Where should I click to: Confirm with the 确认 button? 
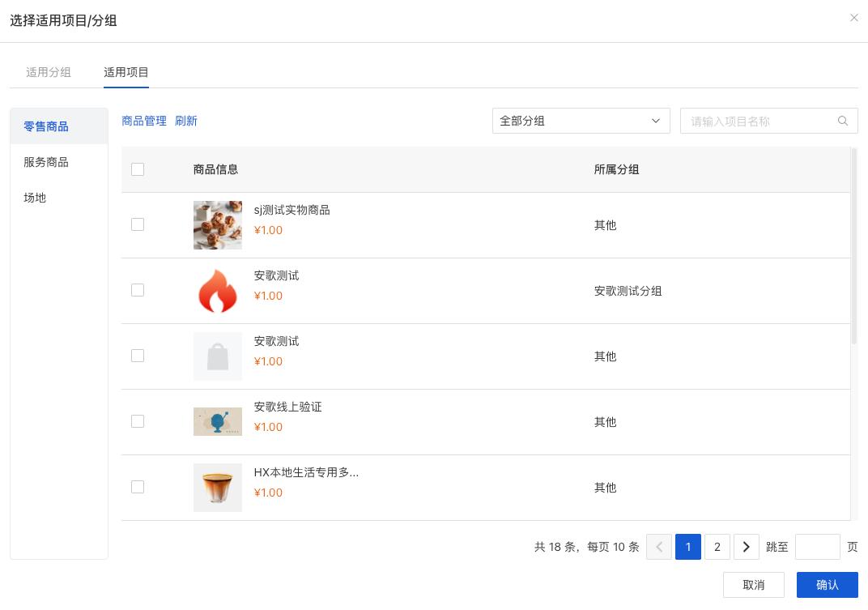pos(827,585)
